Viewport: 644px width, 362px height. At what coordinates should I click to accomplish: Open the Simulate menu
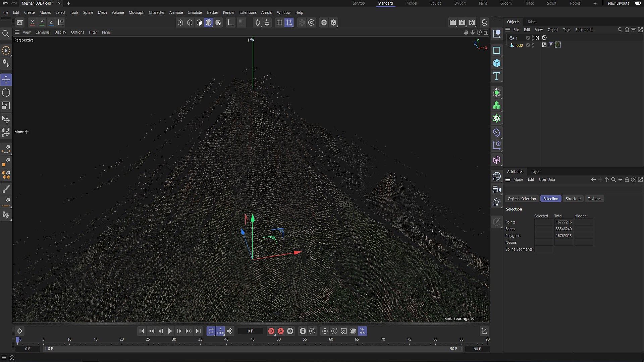[195, 12]
